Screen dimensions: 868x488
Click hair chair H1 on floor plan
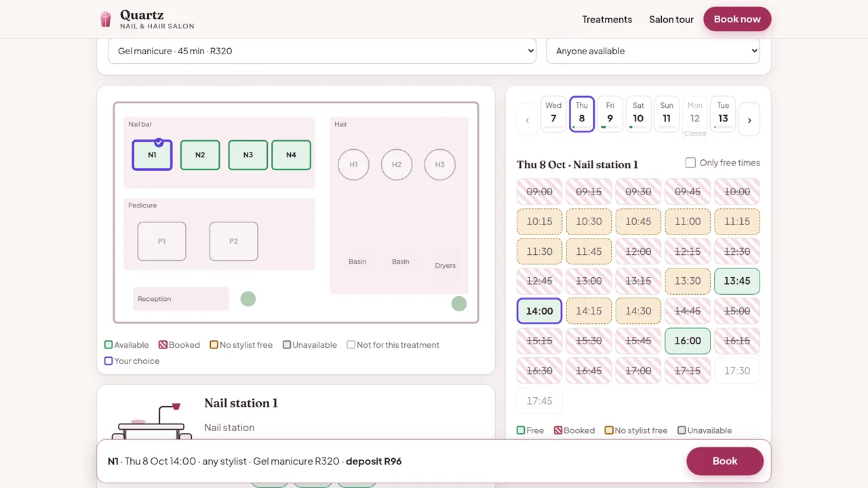(x=353, y=165)
